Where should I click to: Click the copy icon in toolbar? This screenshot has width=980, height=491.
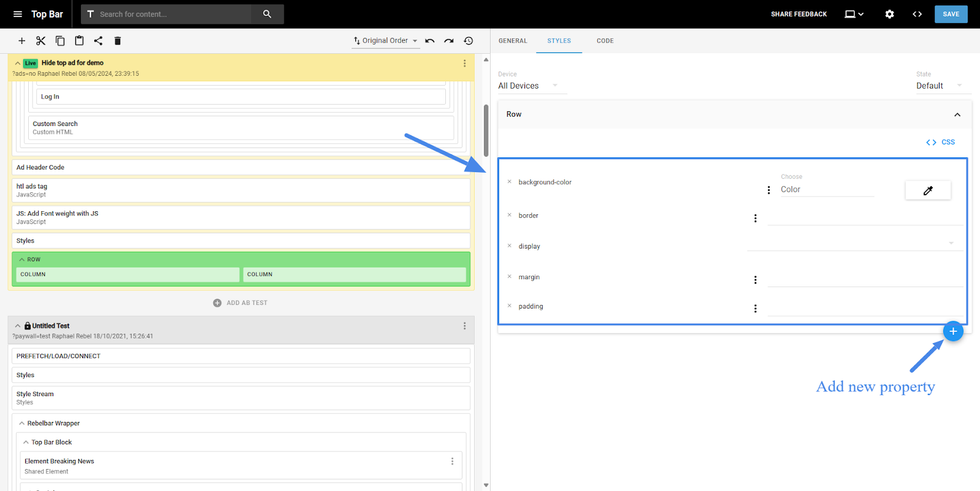click(x=60, y=41)
